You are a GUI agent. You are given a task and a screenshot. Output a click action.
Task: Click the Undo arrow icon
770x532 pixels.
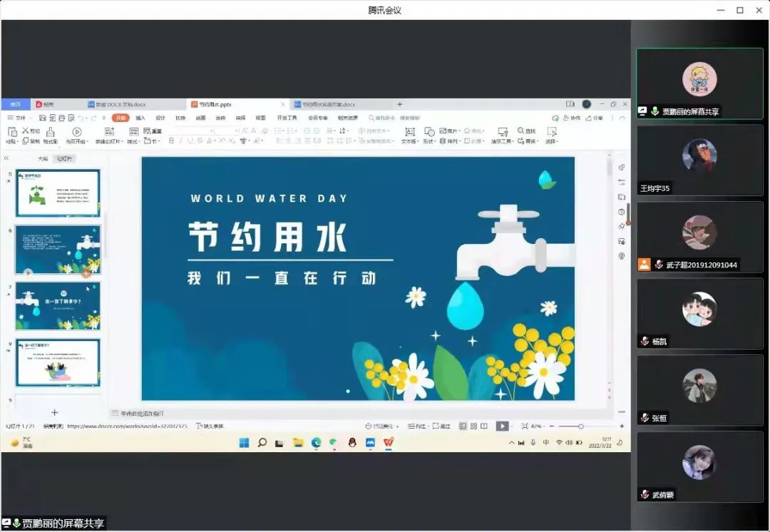tap(81, 118)
